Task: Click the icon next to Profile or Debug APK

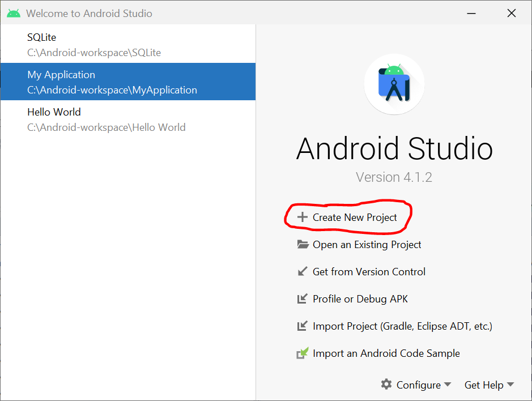Action: tap(303, 299)
